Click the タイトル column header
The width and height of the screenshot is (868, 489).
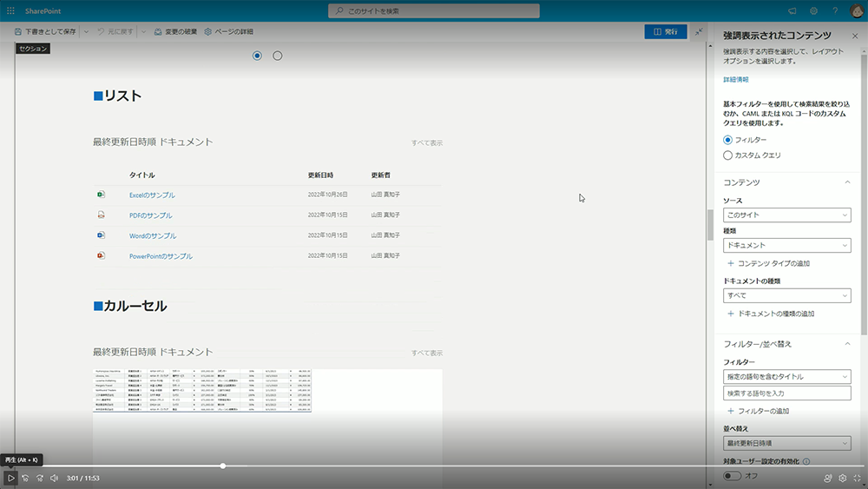coord(141,175)
